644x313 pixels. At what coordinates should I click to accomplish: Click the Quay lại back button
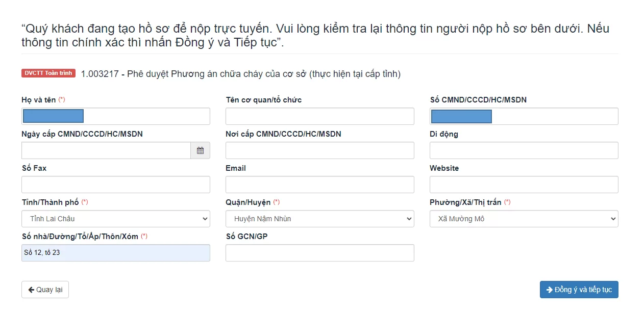tap(45, 290)
